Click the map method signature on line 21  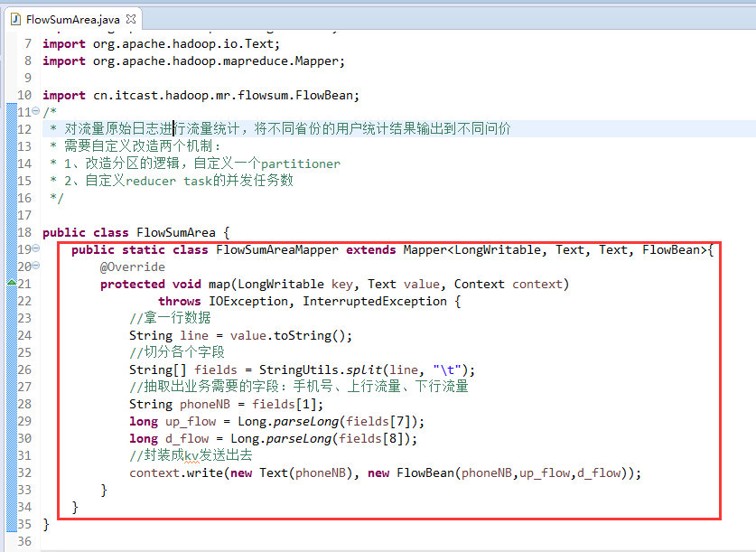[x=334, y=285]
